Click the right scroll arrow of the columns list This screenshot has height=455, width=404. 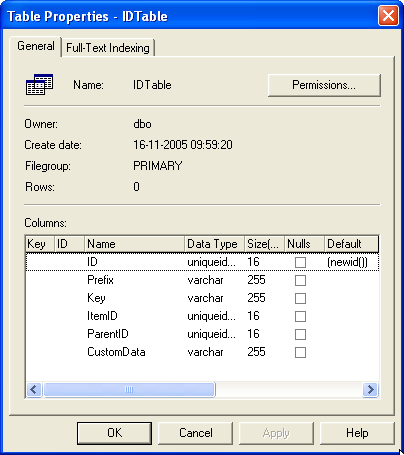[370, 389]
